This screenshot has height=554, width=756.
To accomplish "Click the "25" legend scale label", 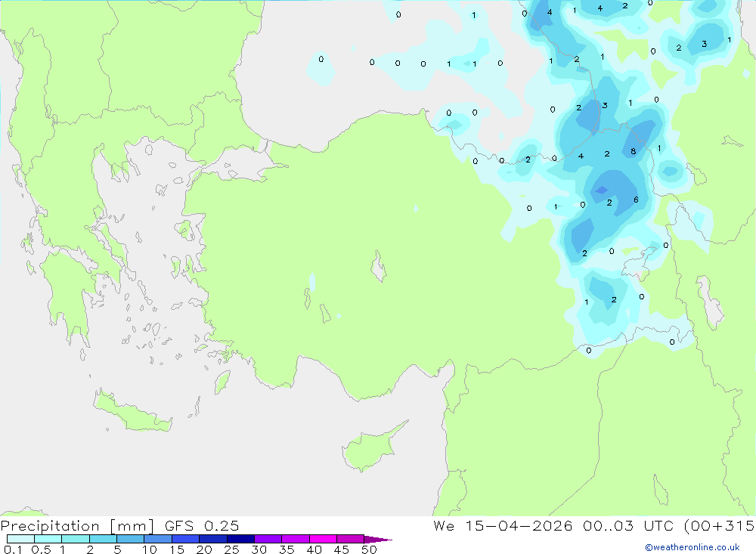I will point(231,549).
